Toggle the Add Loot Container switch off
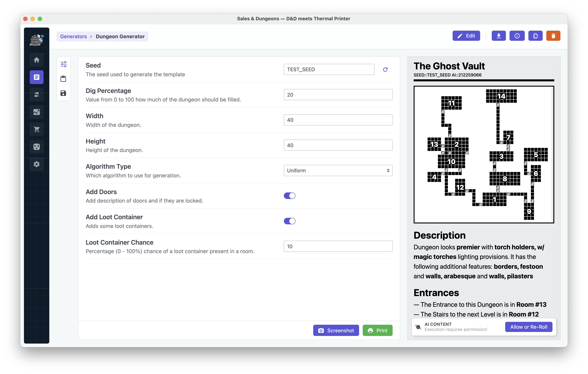The image size is (588, 374). click(x=290, y=221)
